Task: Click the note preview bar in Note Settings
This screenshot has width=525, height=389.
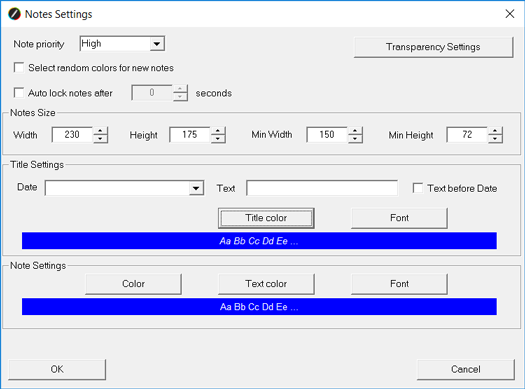Action: 259,307
